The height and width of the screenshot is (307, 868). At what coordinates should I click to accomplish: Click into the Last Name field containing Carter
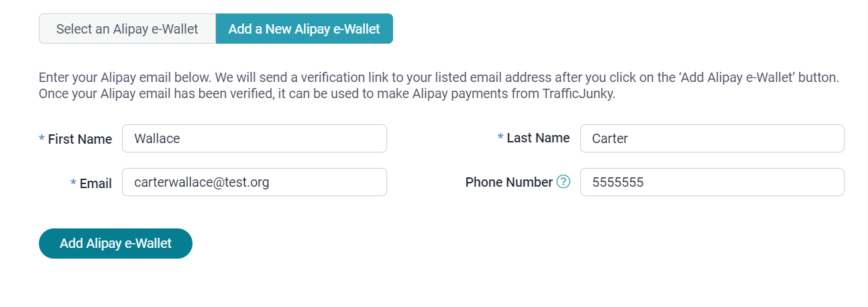pyautogui.click(x=712, y=138)
